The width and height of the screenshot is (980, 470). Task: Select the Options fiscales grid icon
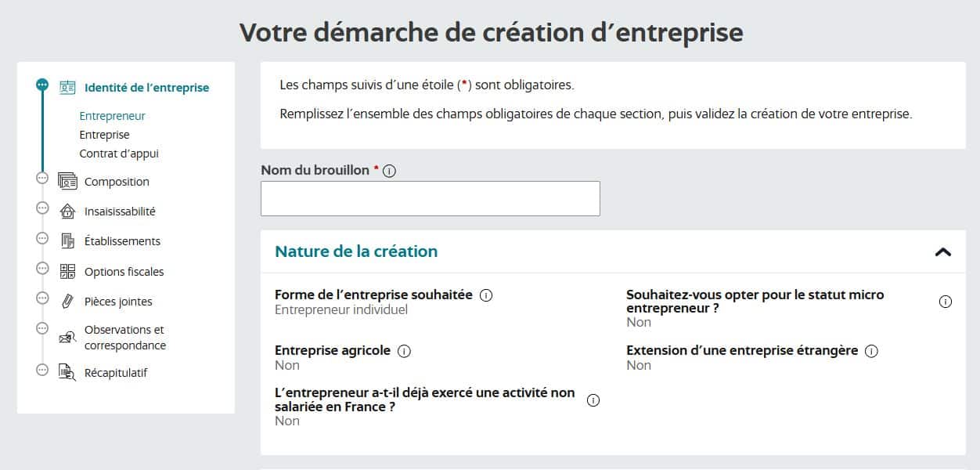tap(67, 269)
